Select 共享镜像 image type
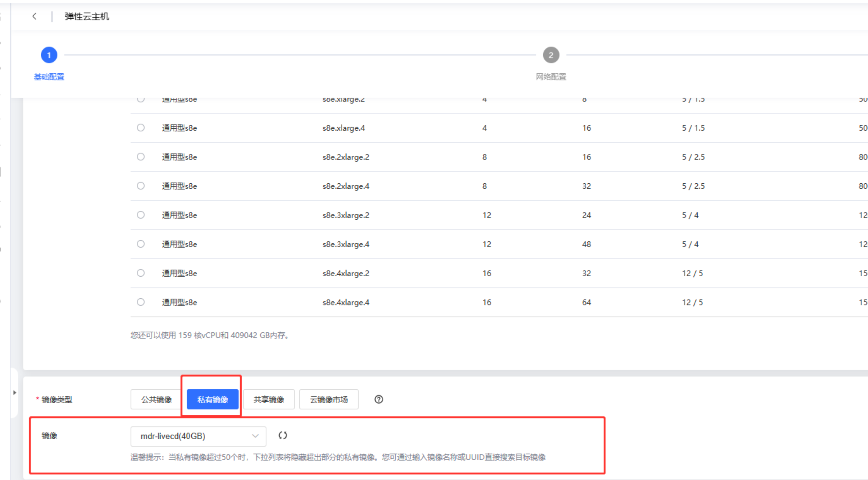The height and width of the screenshot is (480, 868). click(x=268, y=400)
